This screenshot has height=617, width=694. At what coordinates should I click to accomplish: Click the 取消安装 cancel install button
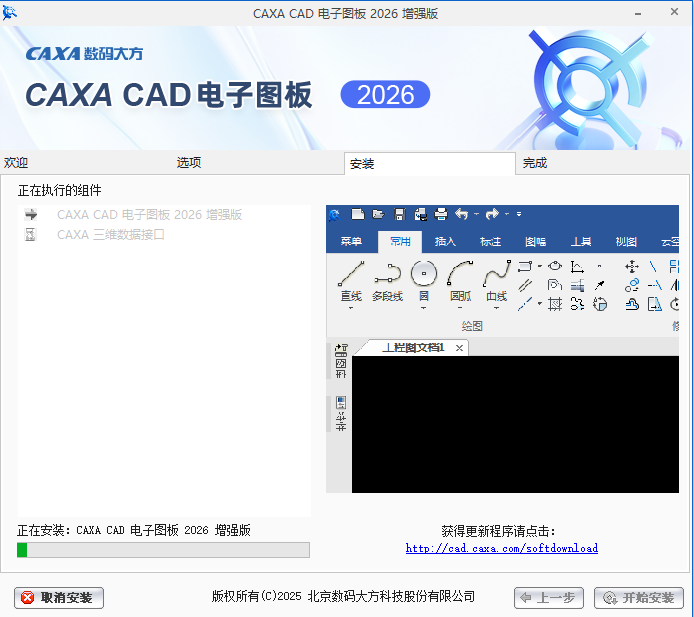[59, 598]
